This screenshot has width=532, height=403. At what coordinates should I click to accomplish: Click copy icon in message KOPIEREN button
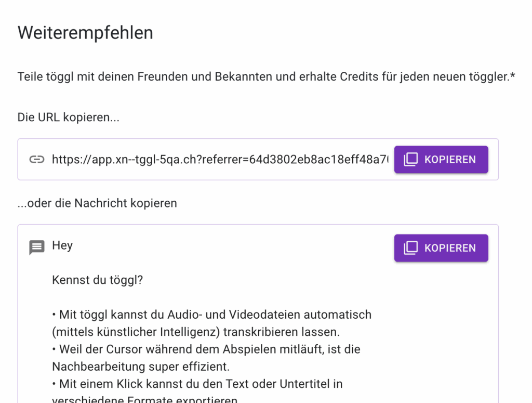pyautogui.click(x=410, y=248)
